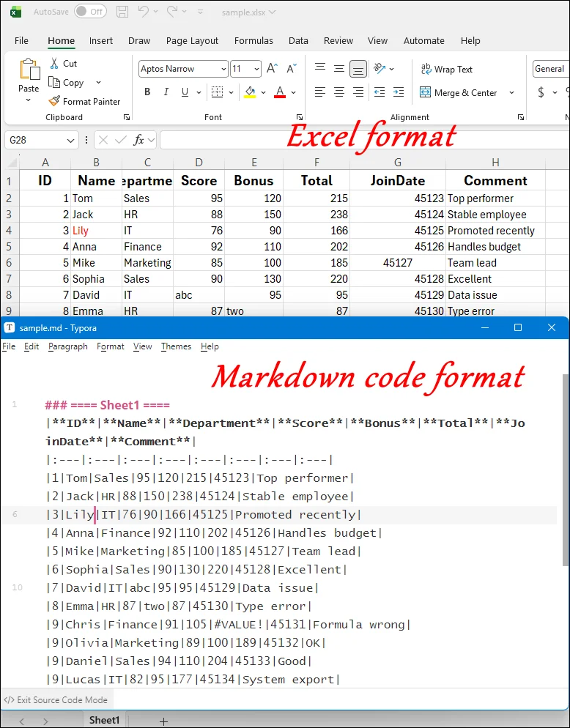Open Merge & Center options arrow
Image resolution: width=570 pixels, height=728 pixels.
pos(511,92)
